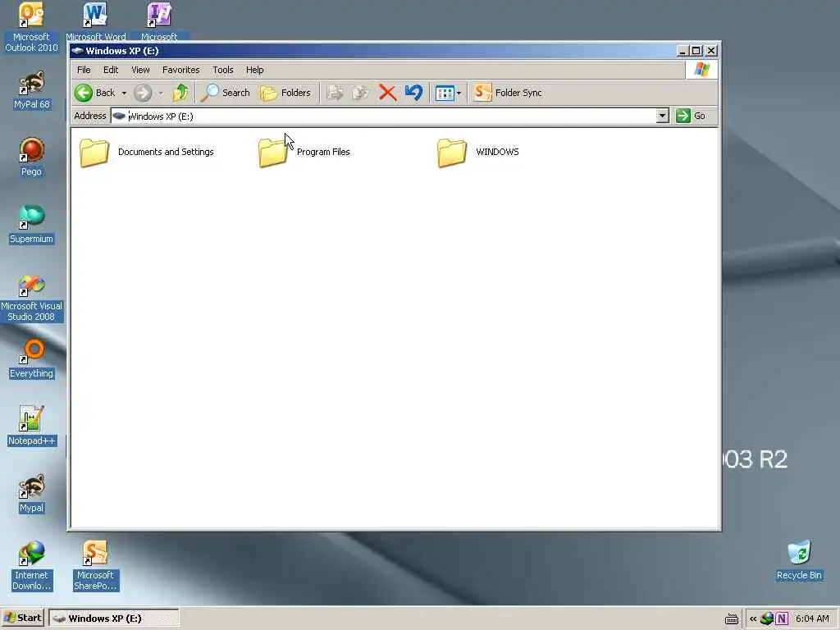This screenshot has height=630, width=840.
Task: Maximize the Windows XP (E:) window
Action: point(696,51)
